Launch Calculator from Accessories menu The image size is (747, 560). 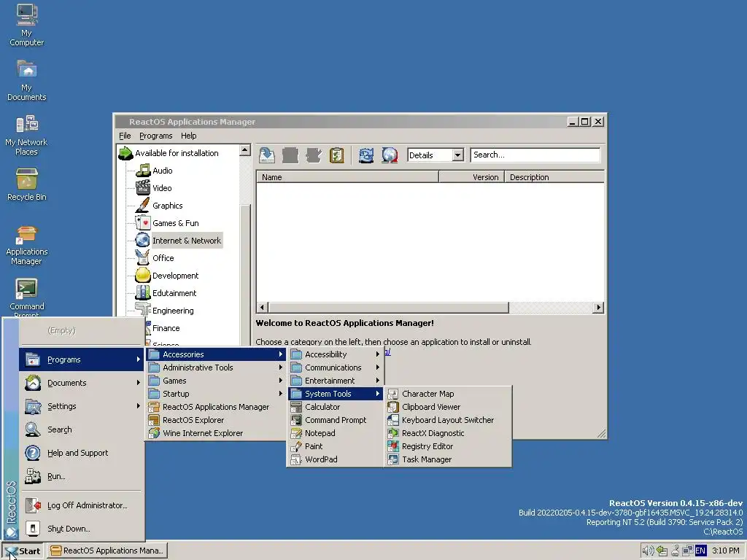coord(336,407)
